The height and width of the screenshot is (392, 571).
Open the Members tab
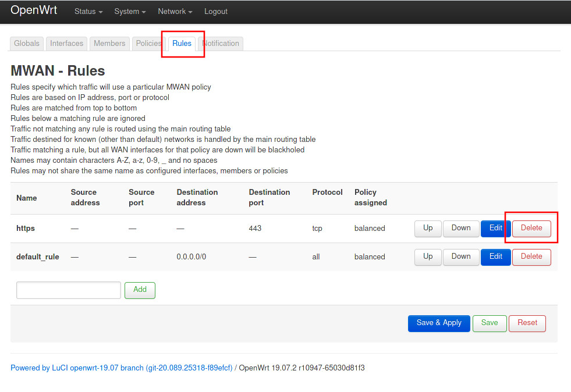point(109,43)
